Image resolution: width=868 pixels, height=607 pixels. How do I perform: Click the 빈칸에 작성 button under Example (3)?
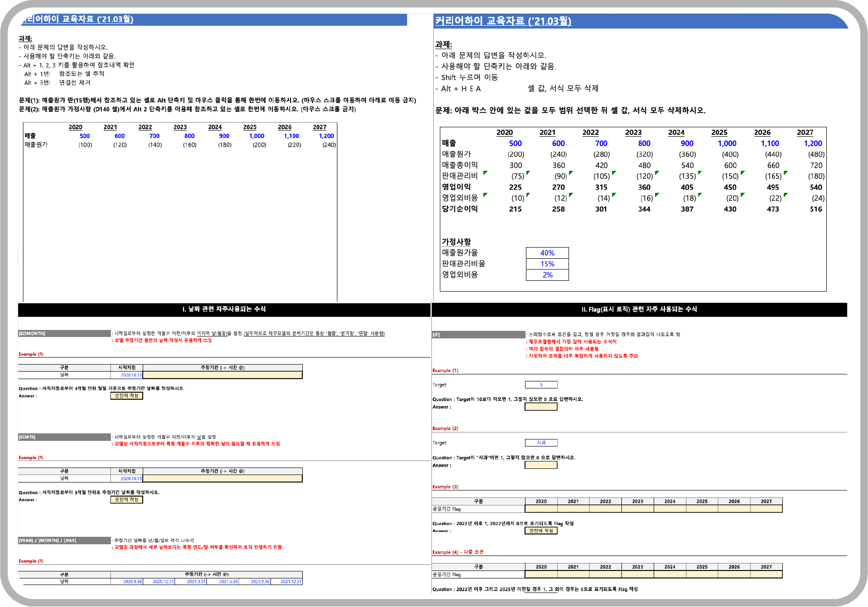point(541,531)
